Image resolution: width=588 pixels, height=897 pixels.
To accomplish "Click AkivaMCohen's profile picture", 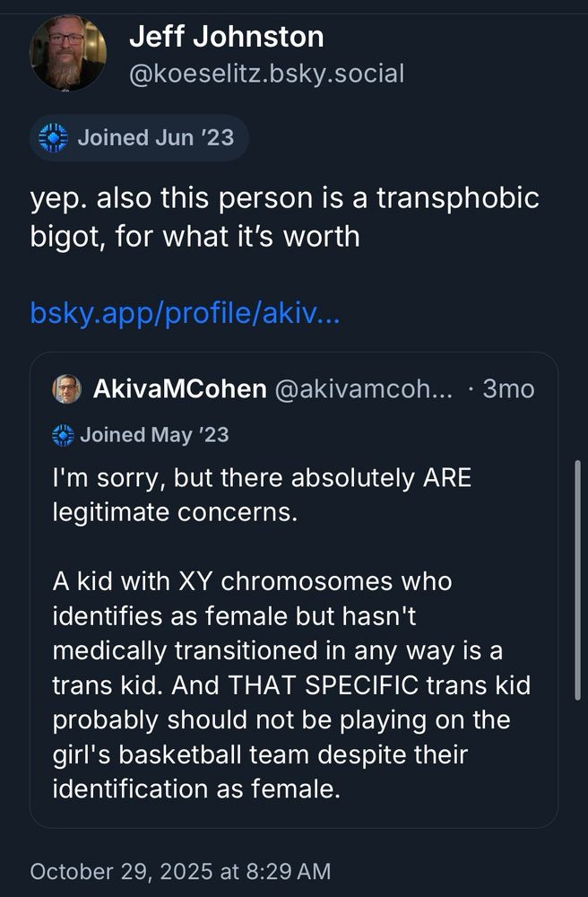I will pyautogui.click(x=65, y=388).
